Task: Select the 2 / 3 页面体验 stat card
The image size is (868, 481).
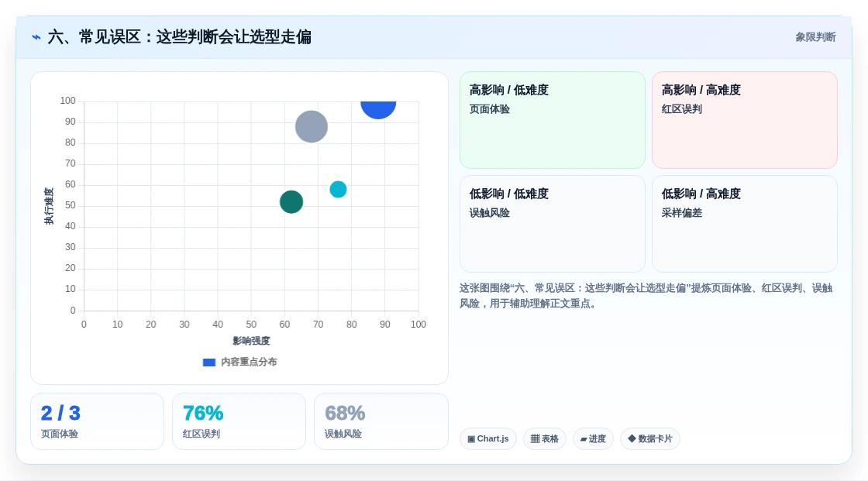Action: coord(98,421)
